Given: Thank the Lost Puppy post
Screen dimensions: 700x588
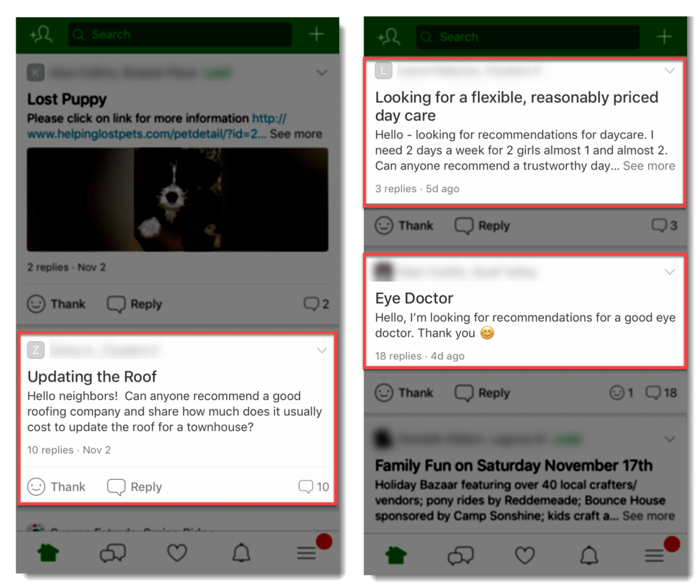Looking at the screenshot, I should (x=56, y=304).
